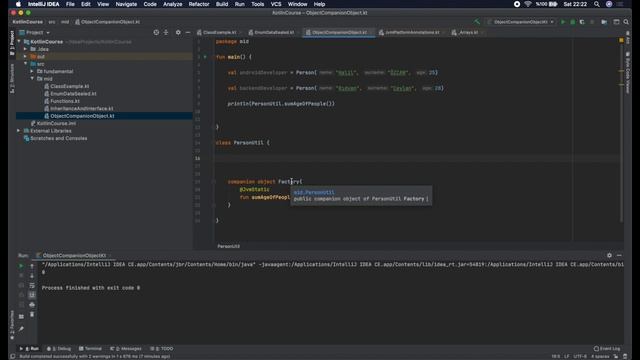This screenshot has width=640, height=360.
Task: Toggle the Favorites side tab on left edge
Action: pos(12,324)
